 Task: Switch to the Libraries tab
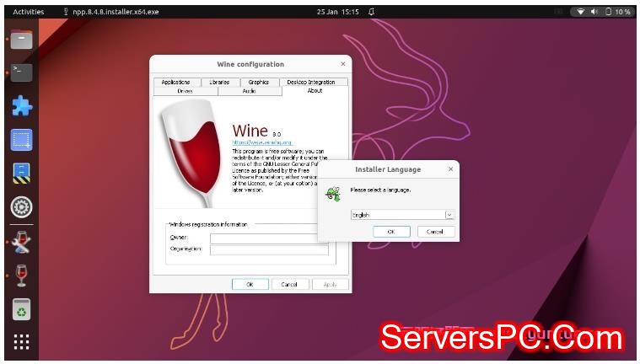click(219, 82)
